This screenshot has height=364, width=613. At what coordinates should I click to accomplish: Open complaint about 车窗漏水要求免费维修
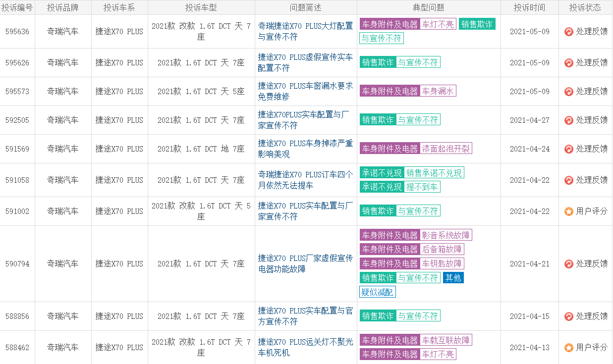305,91
